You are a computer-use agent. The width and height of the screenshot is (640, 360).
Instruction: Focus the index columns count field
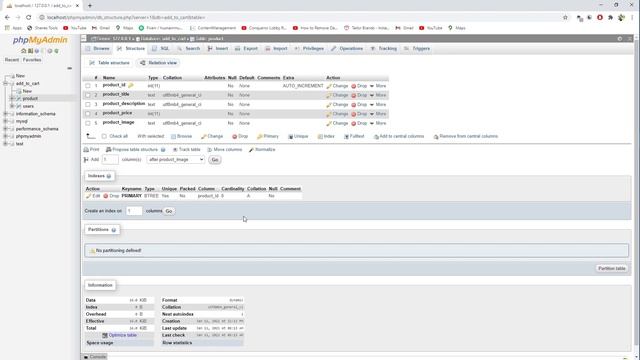134,211
